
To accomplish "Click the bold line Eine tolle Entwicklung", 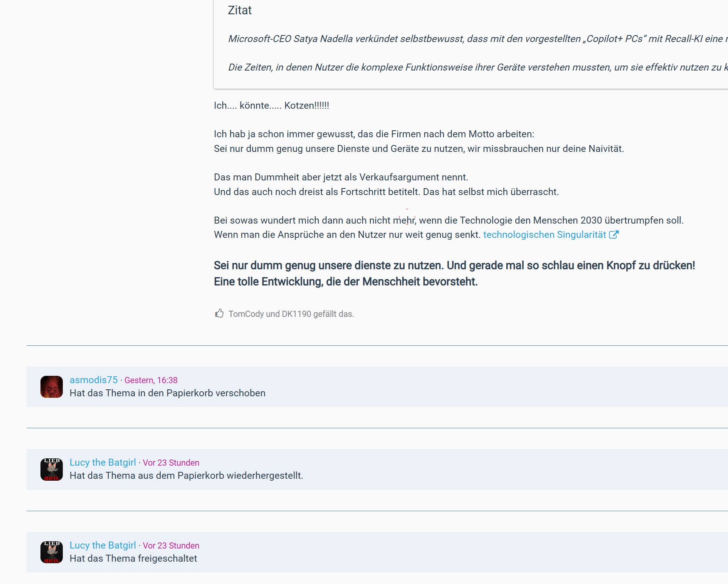I will 345,282.
